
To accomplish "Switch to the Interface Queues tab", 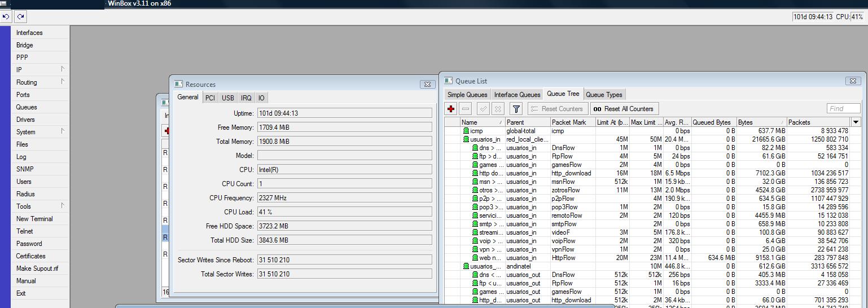I will (x=517, y=95).
